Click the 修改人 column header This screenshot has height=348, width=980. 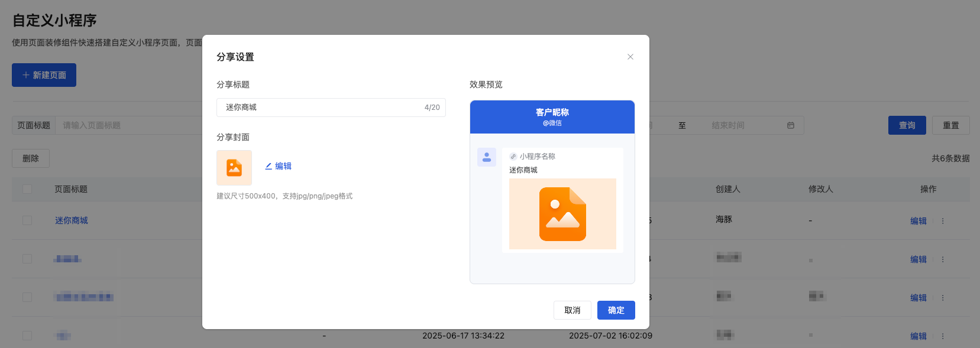pyautogui.click(x=821, y=189)
